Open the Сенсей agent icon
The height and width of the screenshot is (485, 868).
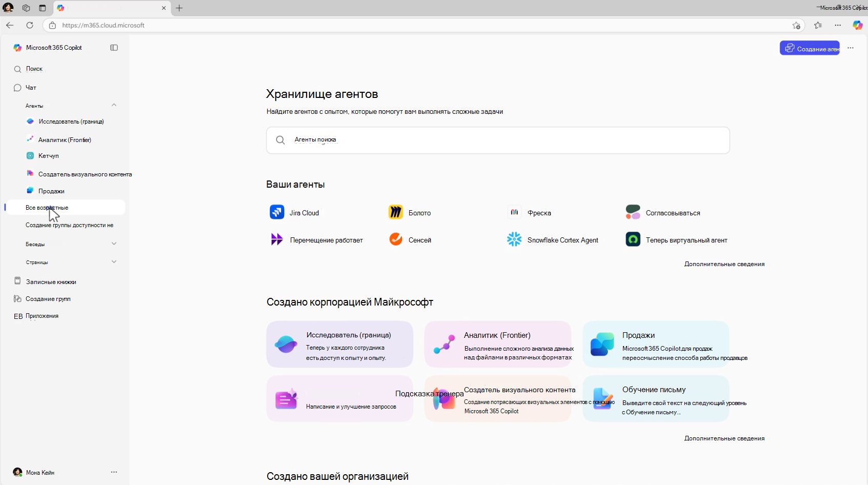click(396, 239)
